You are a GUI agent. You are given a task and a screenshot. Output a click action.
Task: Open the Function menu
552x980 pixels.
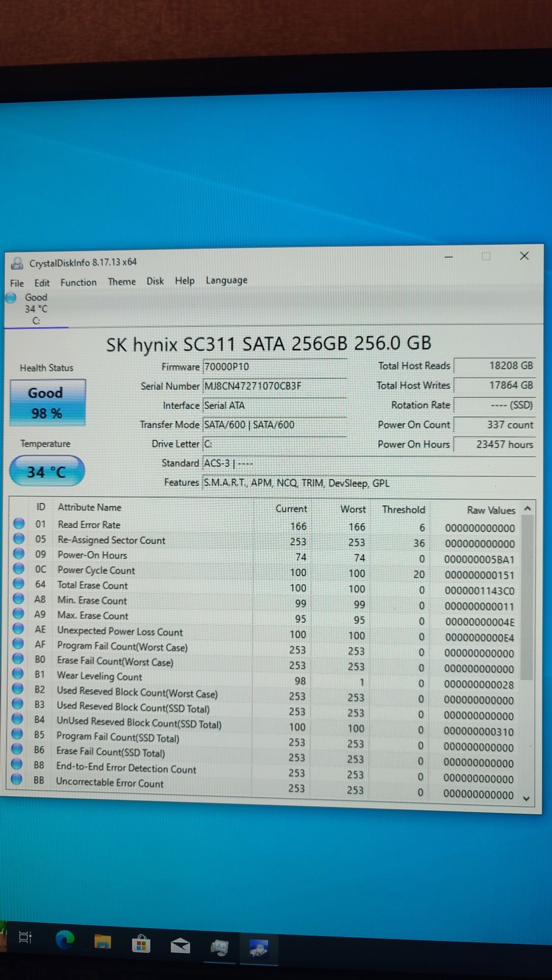click(x=78, y=282)
